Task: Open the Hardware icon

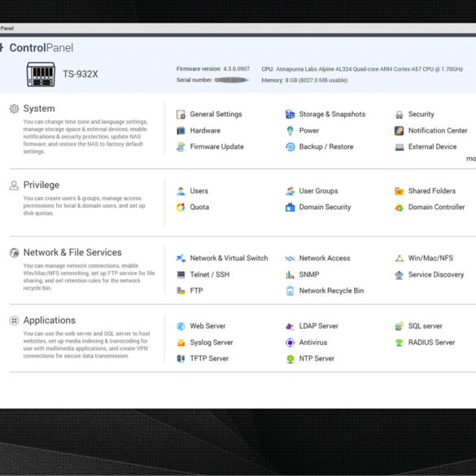Action: click(181, 131)
